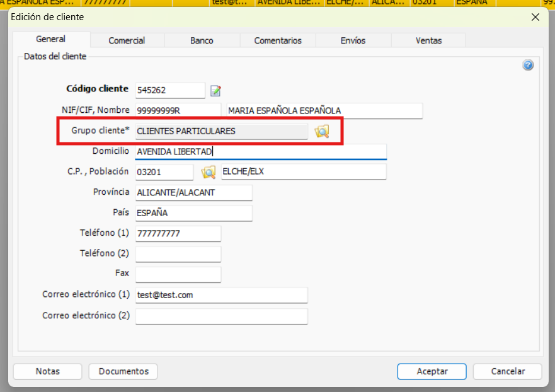Click the Cancelar button
The width and height of the screenshot is (555, 392).
coord(507,371)
